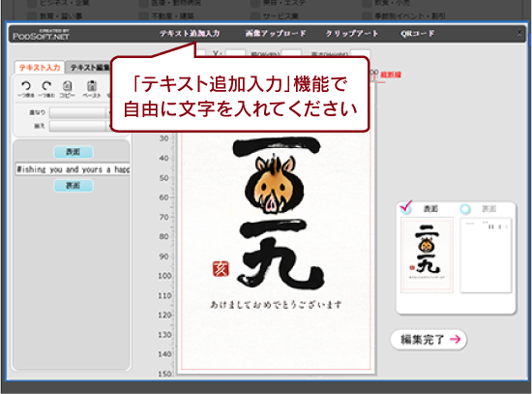Tick the サービス業 checkbox in the background page
Image resolution: width=532 pixels, height=394 pixels.
click(255, 15)
